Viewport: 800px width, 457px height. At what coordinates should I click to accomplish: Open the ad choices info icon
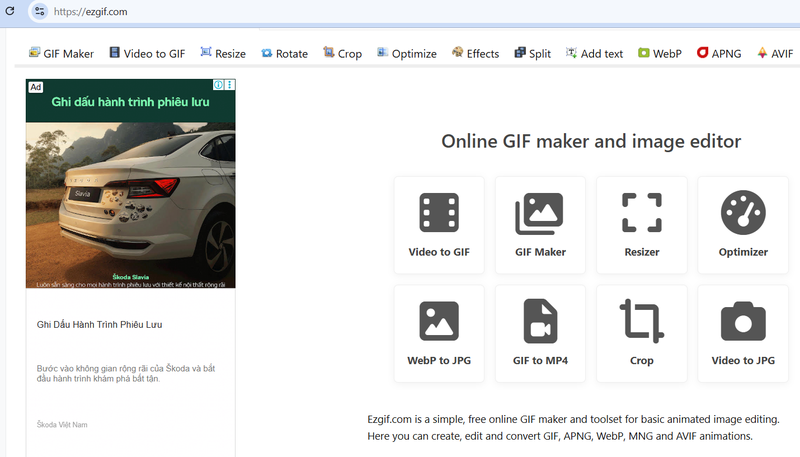tap(218, 85)
